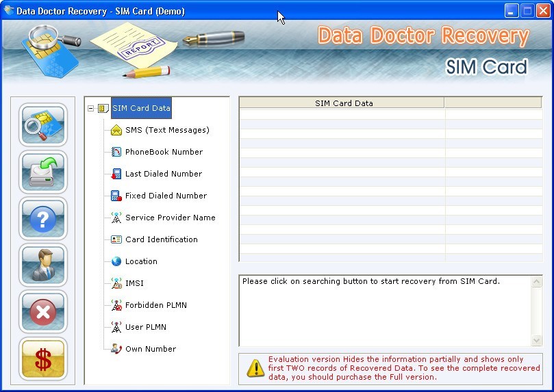Click the PhoneBook Number icon
Image resolution: width=554 pixels, height=392 pixels.
tap(116, 152)
